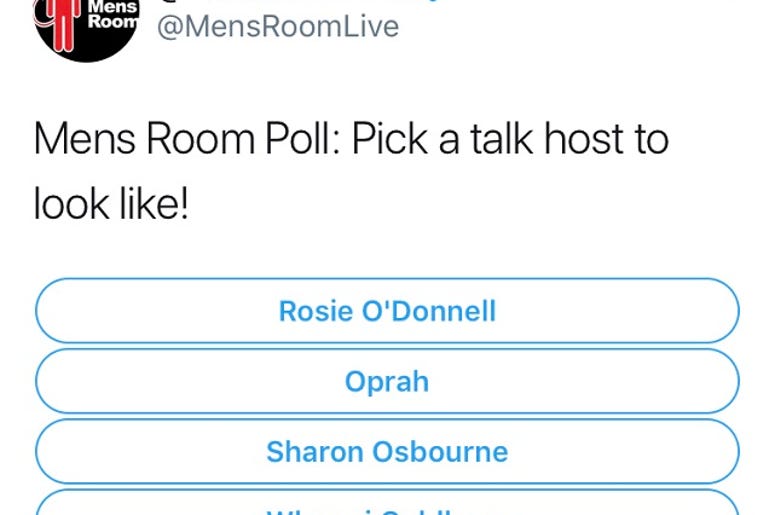The width and height of the screenshot is (775, 515).
Task: Click the word "Room" in tweet body
Action: (200, 139)
